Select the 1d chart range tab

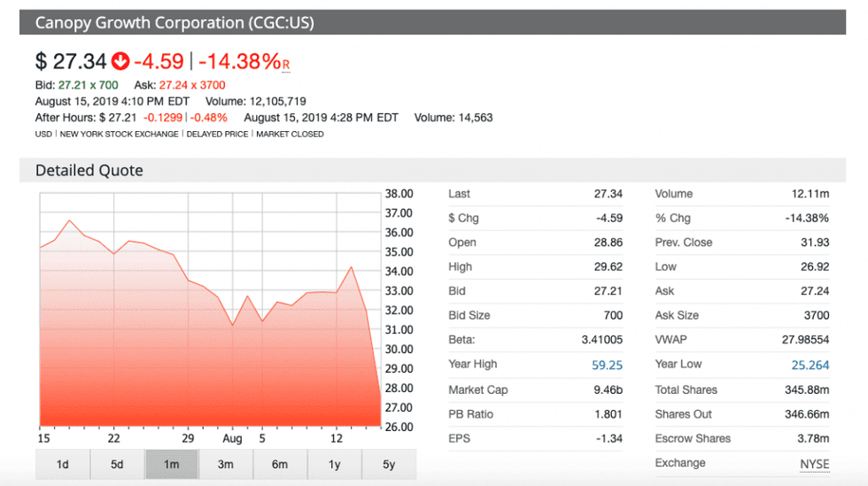pos(62,464)
